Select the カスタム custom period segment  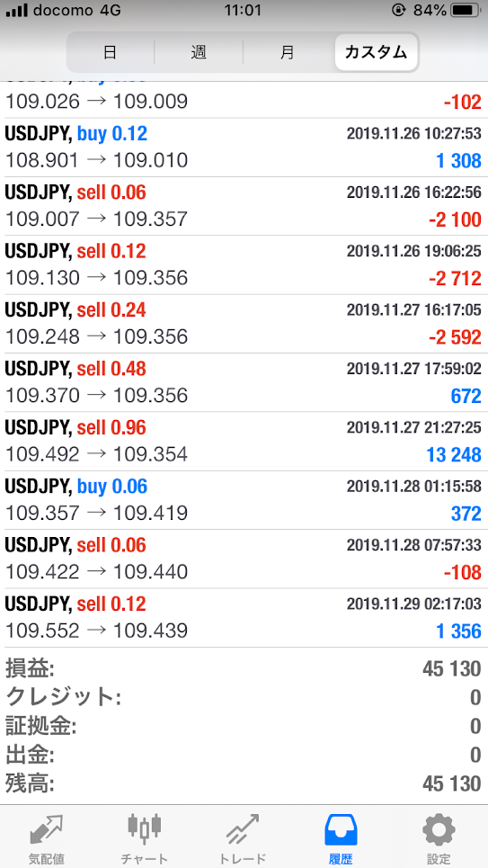(377, 52)
